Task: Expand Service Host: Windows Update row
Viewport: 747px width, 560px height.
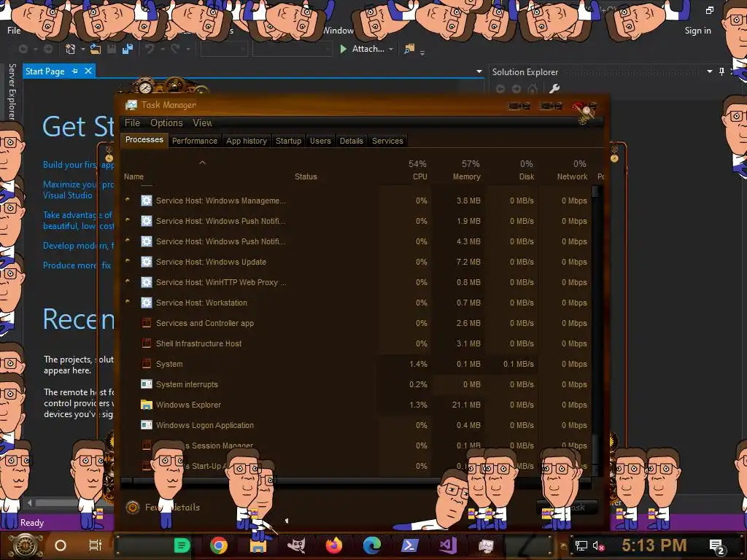Action: pyautogui.click(x=127, y=260)
